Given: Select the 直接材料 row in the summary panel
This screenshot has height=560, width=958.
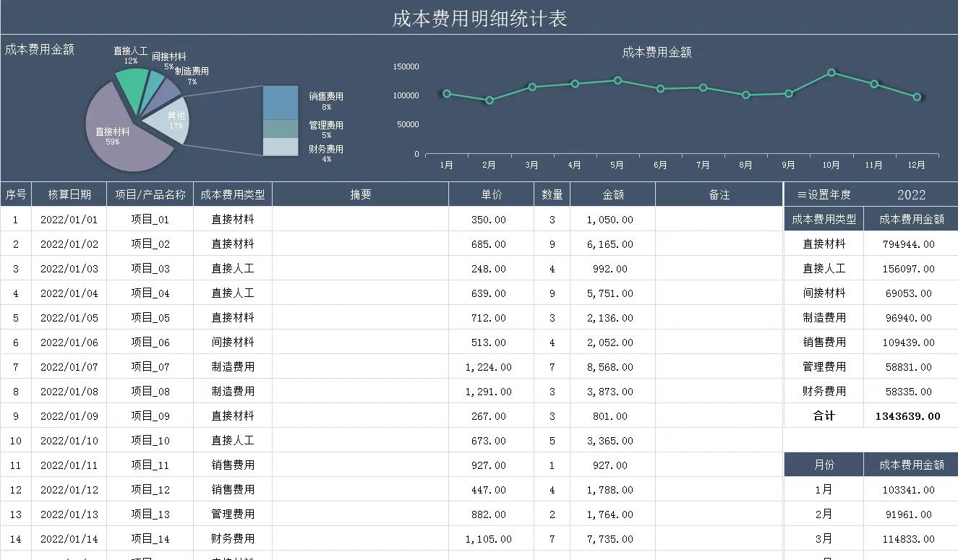Looking at the screenshot, I should tap(824, 244).
